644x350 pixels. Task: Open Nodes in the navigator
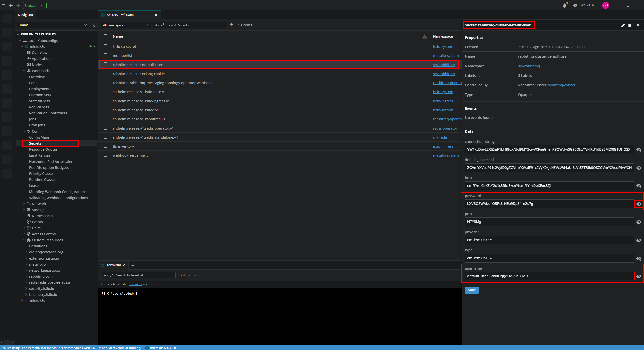37,65
